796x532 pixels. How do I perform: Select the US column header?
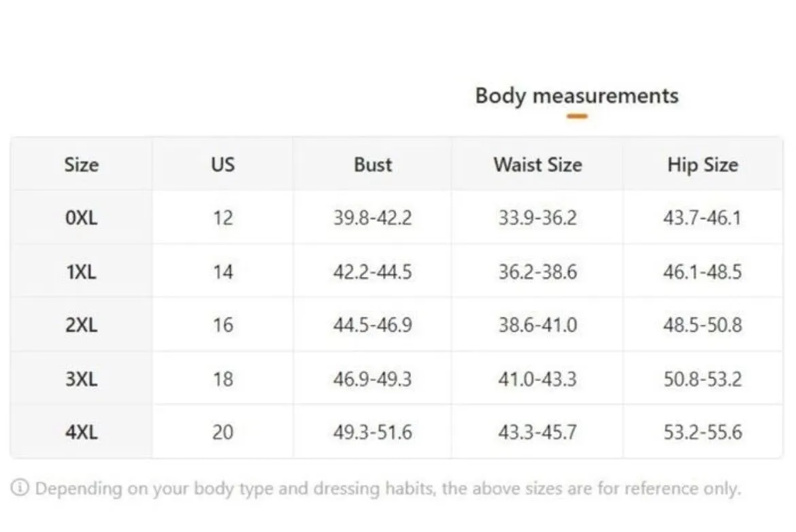click(223, 165)
